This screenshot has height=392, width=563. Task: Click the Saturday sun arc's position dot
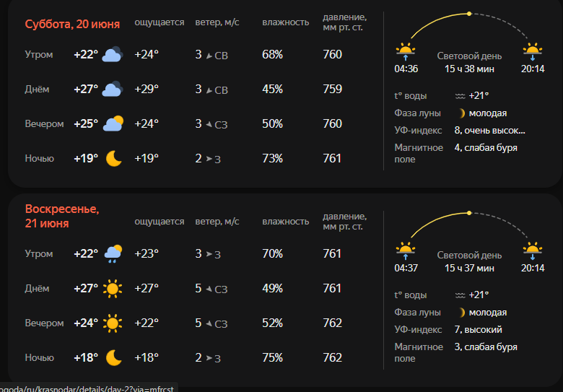coord(469,14)
